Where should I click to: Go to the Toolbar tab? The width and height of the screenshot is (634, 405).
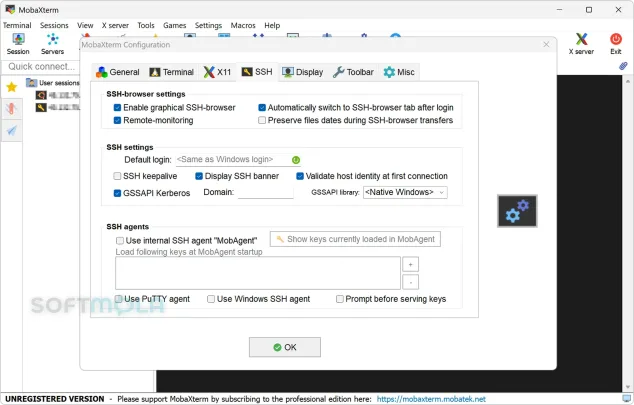[x=353, y=72]
